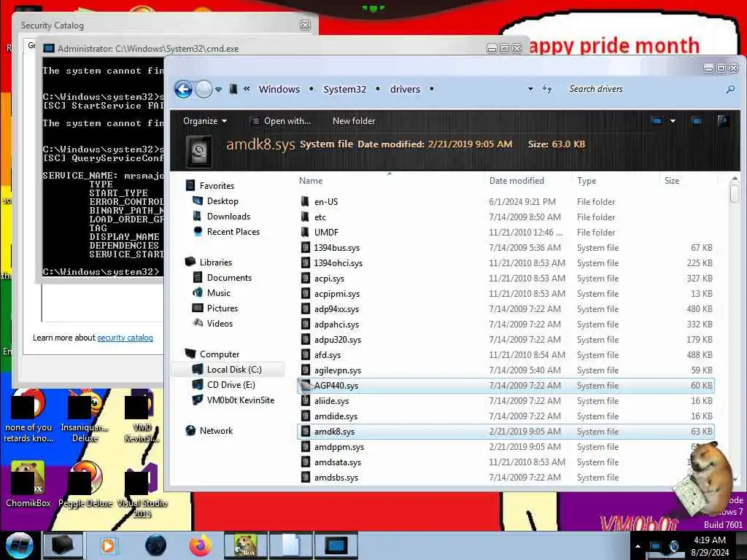
Task: Open the taskbar clock showing 4:19 AM
Action: pyautogui.click(x=710, y=546)
